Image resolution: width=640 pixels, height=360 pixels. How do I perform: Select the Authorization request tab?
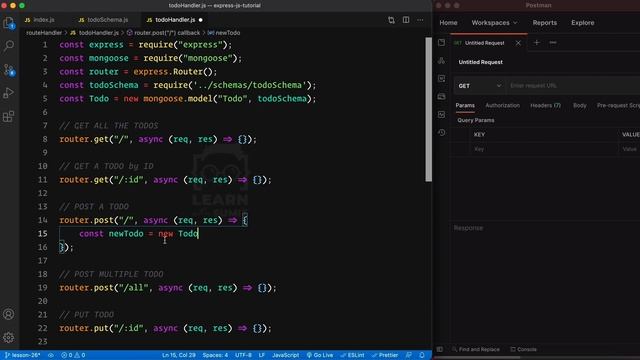click(502, 105)
